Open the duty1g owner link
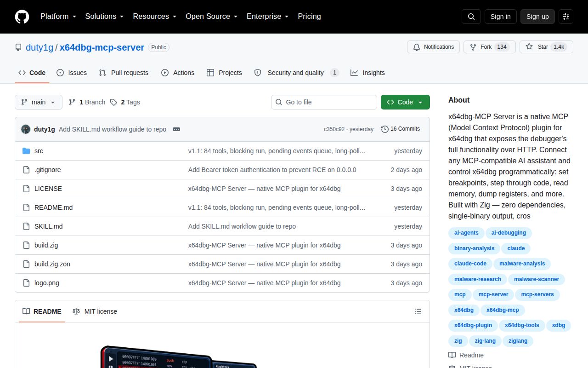Image resolution: width=588 pixels, height=368 pixels. pyautogui.click(x=40, y=47)
